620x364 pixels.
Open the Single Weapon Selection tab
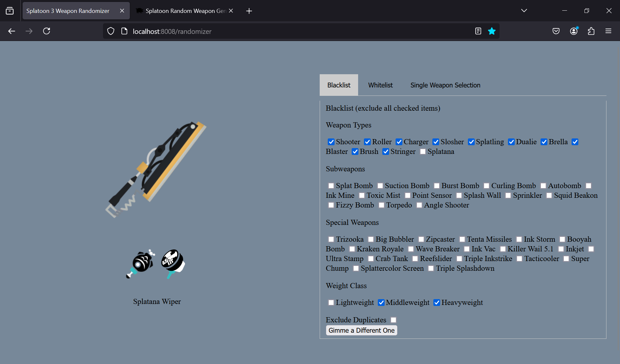click(445, 85)
